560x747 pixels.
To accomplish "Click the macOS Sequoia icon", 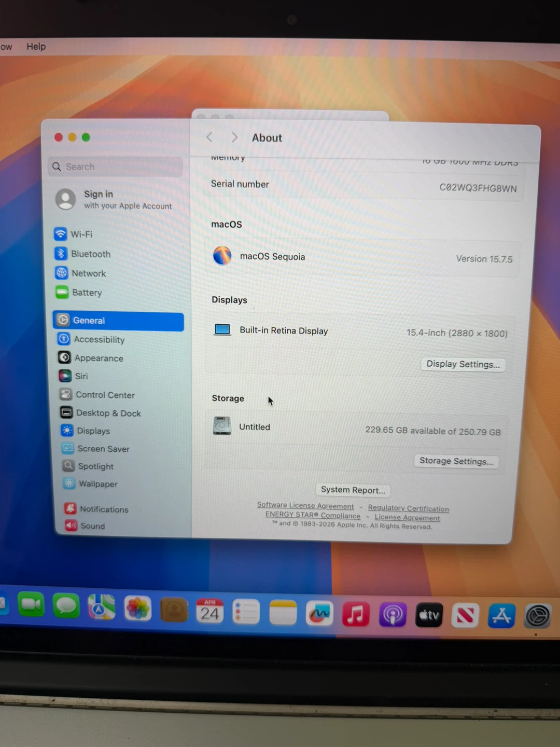I will [x=222, y=256].
